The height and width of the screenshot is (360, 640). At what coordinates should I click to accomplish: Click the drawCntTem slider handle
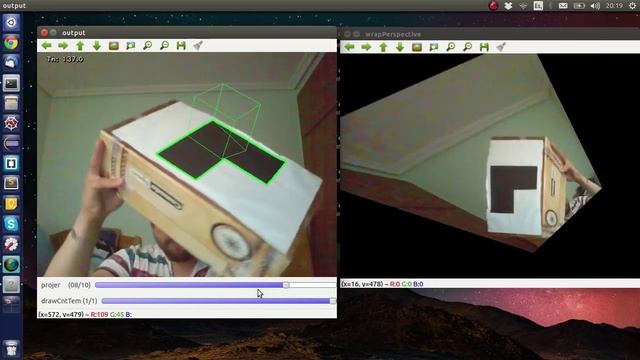tap(333, 301)
